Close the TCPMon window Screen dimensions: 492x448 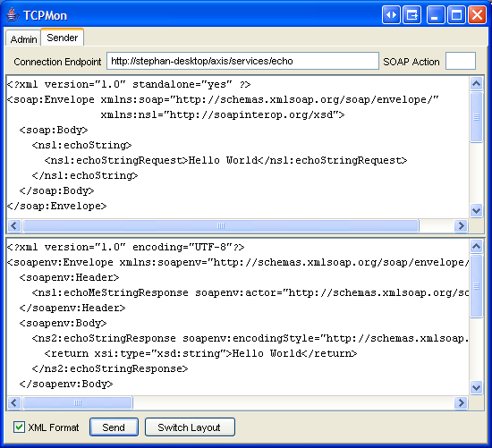(x=477, y=14)
